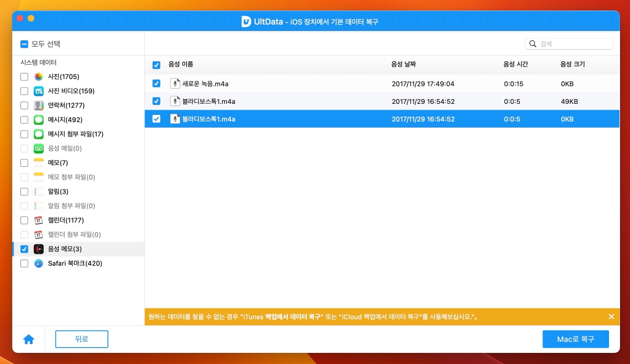Sort by 음성 시간 column header
Image resolution: width=630 pixels, height=364 pixels.
pos(516,64)
